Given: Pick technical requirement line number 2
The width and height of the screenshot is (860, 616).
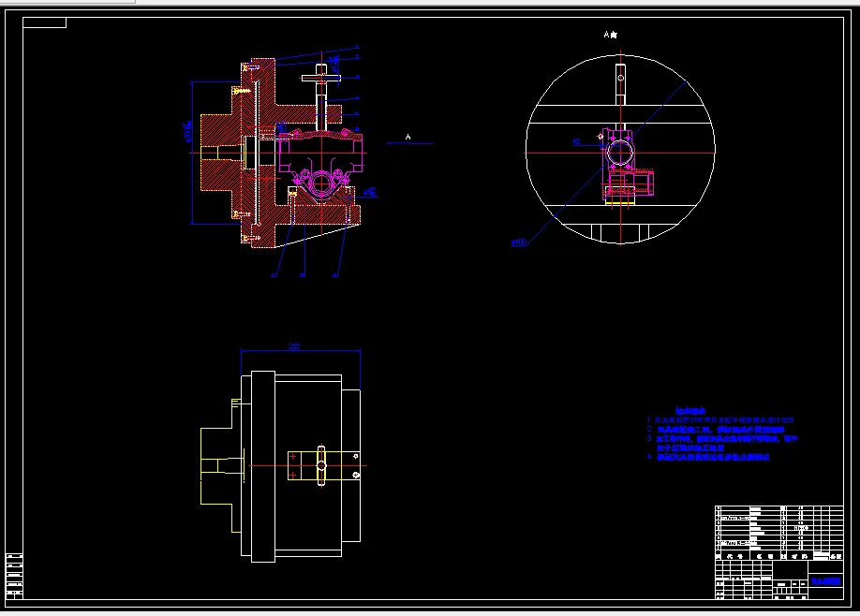Looking at the screenshot, I should click(x=716, y=429).
